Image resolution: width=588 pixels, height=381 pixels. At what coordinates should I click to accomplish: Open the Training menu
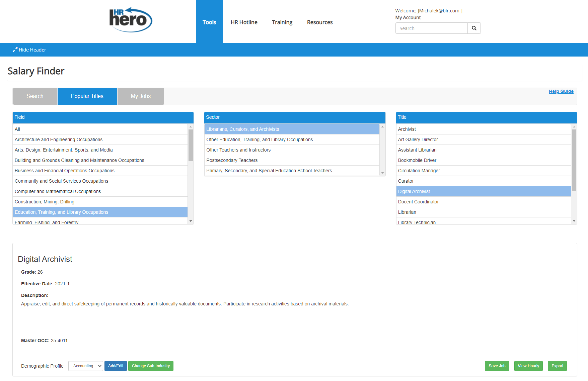(282, 22)
